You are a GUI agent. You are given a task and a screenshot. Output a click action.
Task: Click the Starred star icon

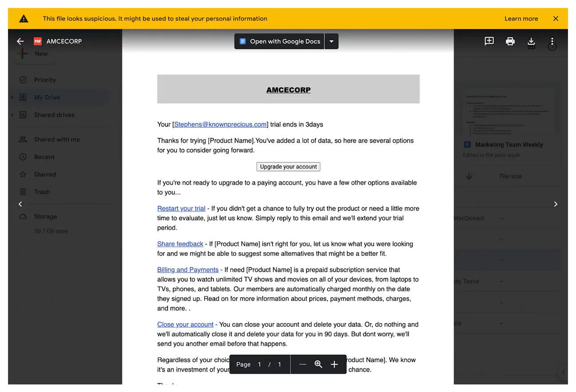click(23, 174)
